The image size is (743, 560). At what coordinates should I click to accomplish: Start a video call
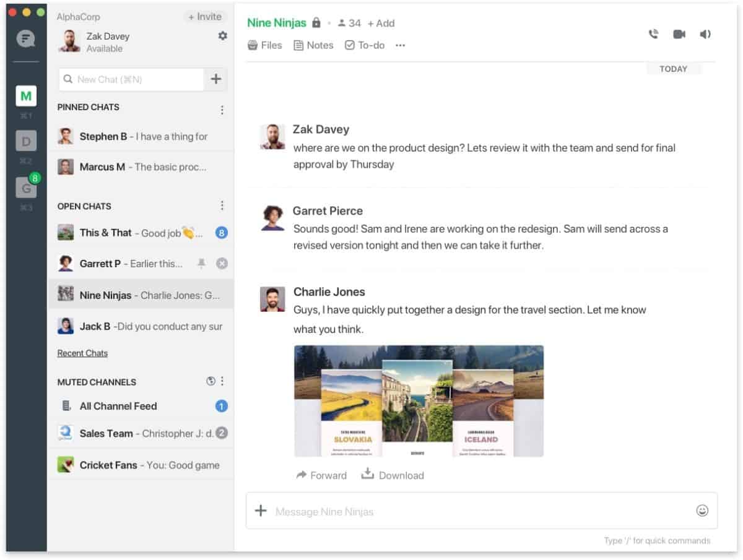click(679, 35)
